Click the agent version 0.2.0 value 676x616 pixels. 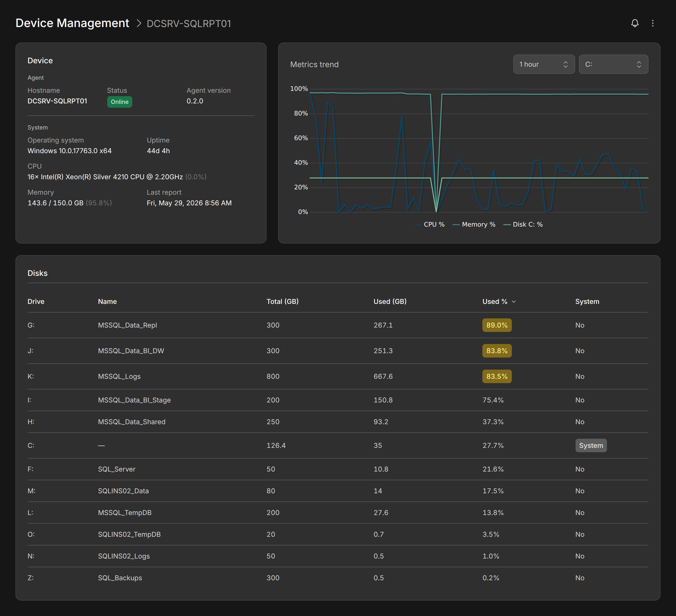click(x=195, y=101)
